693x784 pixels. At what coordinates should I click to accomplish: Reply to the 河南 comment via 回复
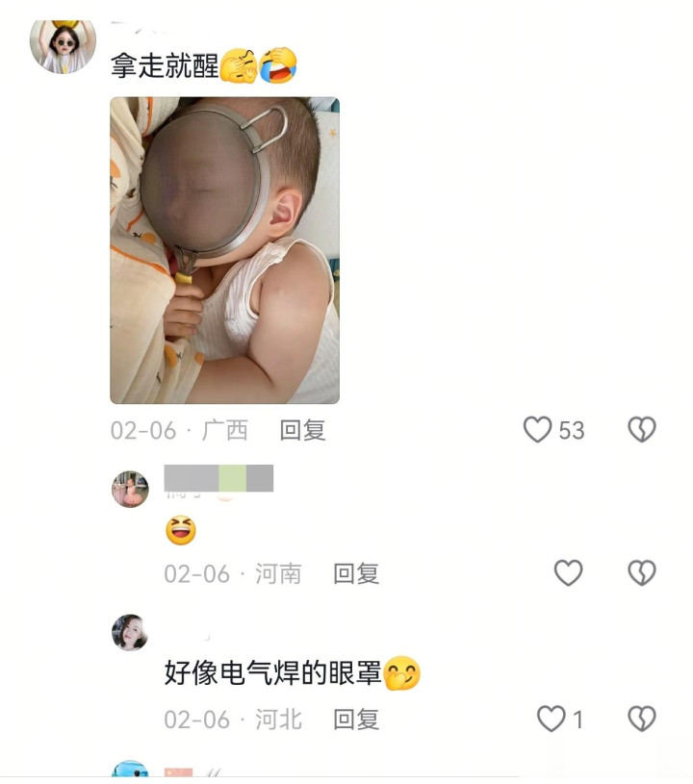coord(356,573)
